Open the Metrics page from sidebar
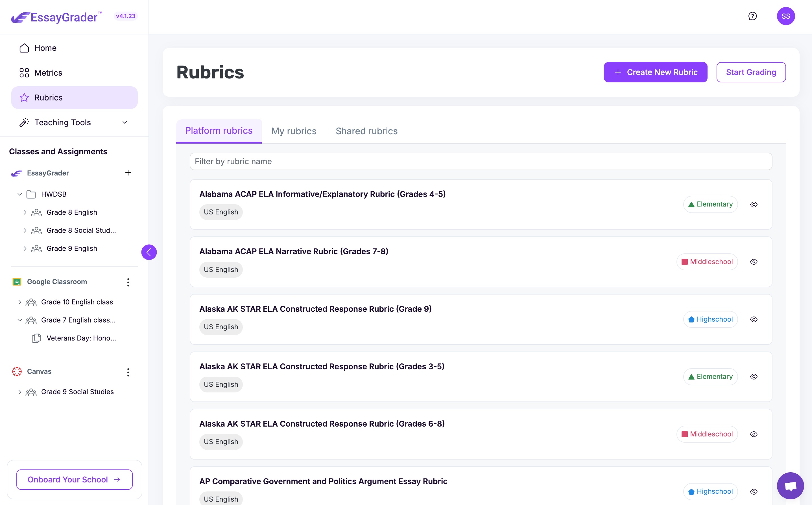This screenshot has width=812, height=505. pyautogui.click(x=48, y=73)
